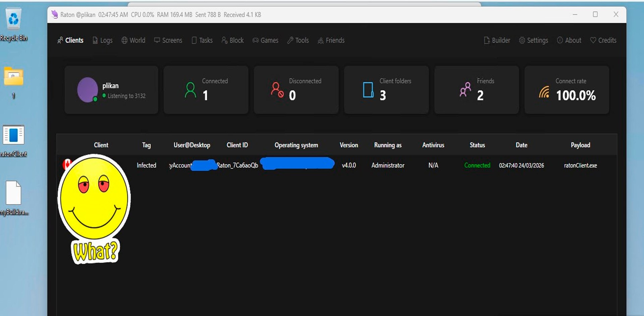Switch to the Logs tab

(102, 40)
